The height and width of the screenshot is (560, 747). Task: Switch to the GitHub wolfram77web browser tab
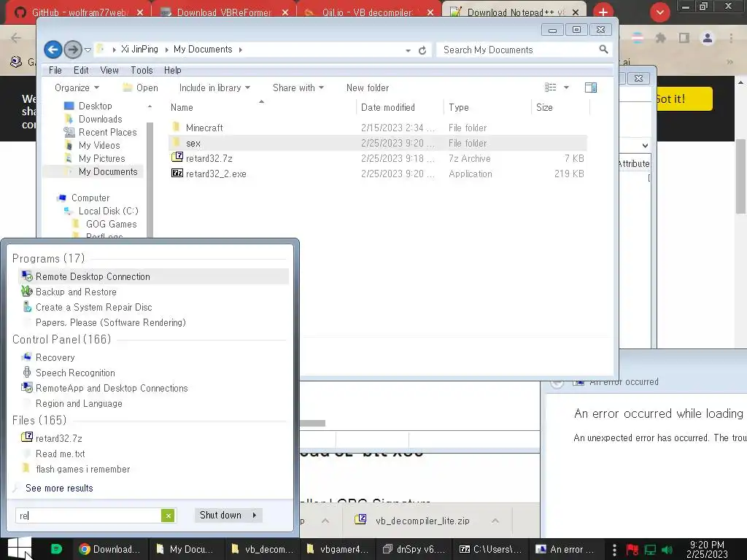point(79,12)
